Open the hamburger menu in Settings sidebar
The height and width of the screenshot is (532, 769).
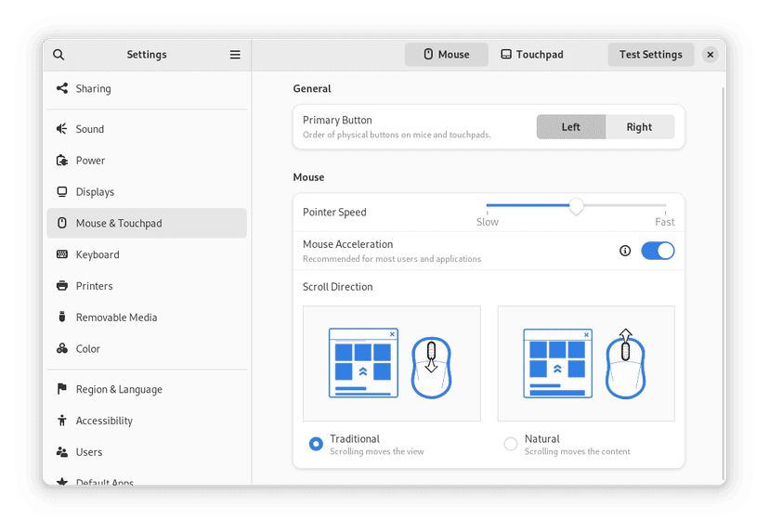tap(235, 55)
